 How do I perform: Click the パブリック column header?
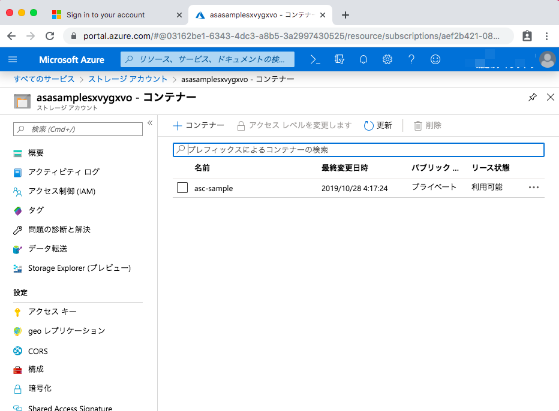tap(435, 168)
